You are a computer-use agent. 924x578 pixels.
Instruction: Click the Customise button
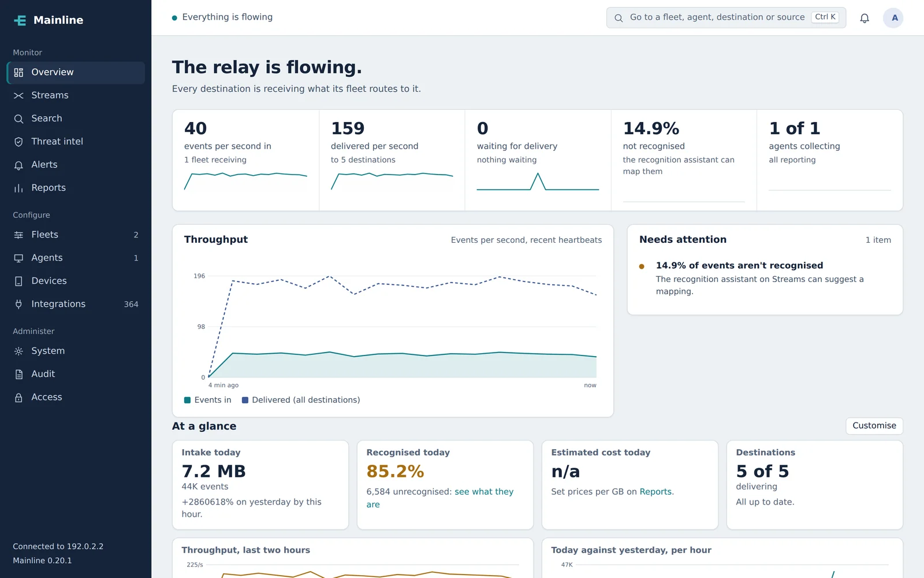(x=874, y=426)
